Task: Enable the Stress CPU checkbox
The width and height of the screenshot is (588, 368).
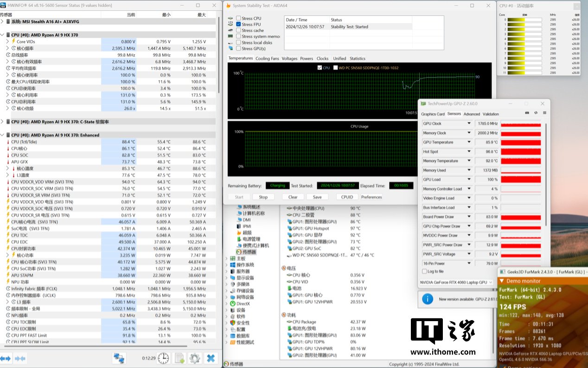Action: [x=238, y=19]
